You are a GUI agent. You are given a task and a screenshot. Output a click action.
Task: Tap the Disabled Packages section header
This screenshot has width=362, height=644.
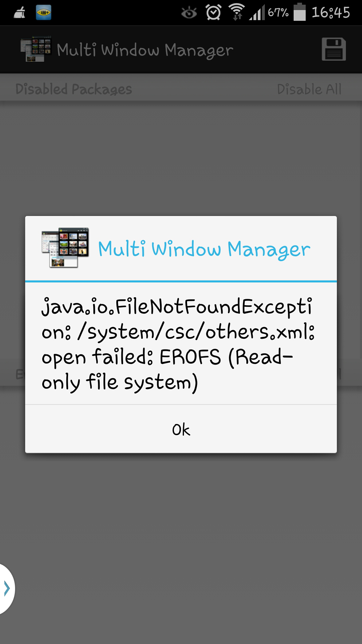coord(74,89)
